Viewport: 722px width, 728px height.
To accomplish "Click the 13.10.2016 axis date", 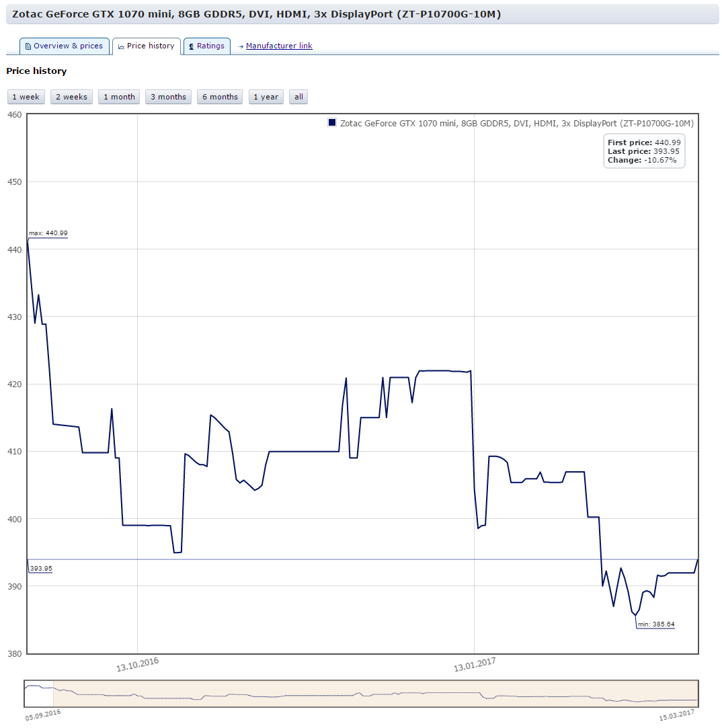I will coord(137,664).
